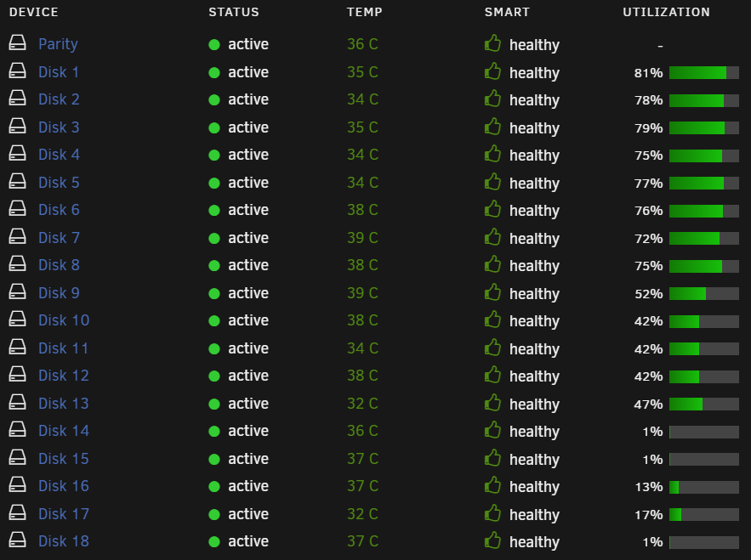Click the 36 C temperature of Parity

pyautogui.click(x=362, y=44)
